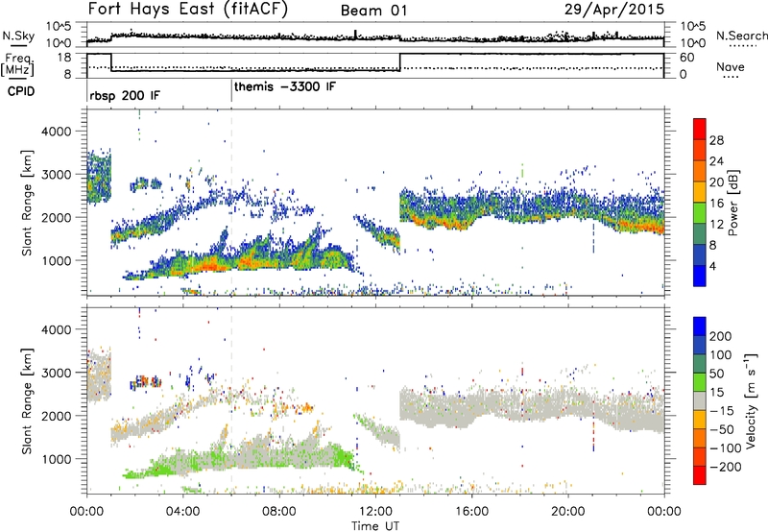The width and height of the screenshot is (768, 532).
Task: Click the "50" Velocity colorbar value
Action: tap(716, 374)
